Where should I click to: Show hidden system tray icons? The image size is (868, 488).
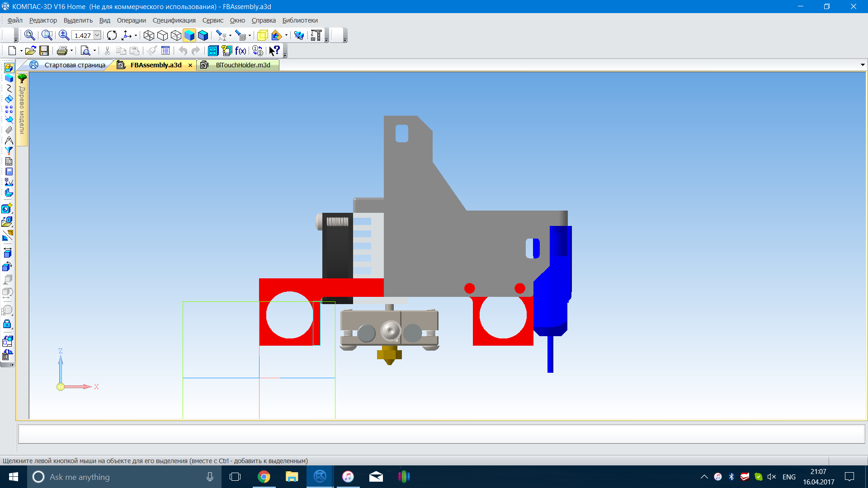pos(704,477)
